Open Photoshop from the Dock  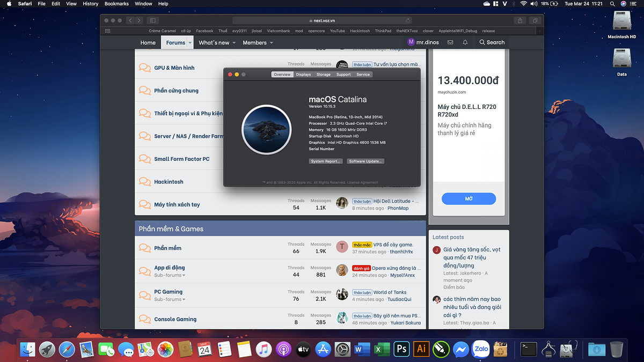pos(401,349)
